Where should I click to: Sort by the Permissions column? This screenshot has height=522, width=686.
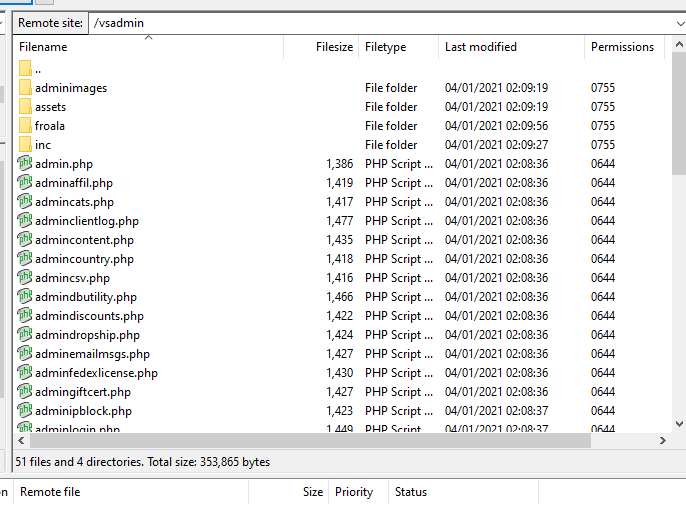(x=622, y=47)
